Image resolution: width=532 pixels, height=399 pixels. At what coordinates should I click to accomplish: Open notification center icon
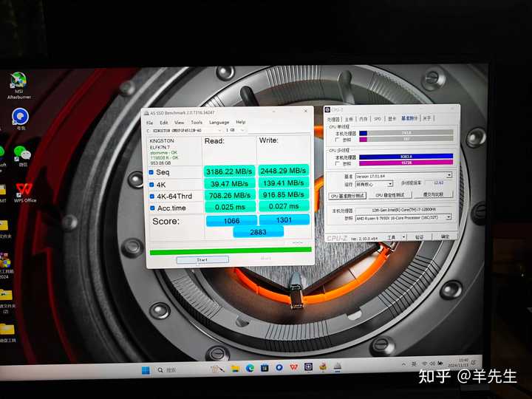click(x=474, y=362)
